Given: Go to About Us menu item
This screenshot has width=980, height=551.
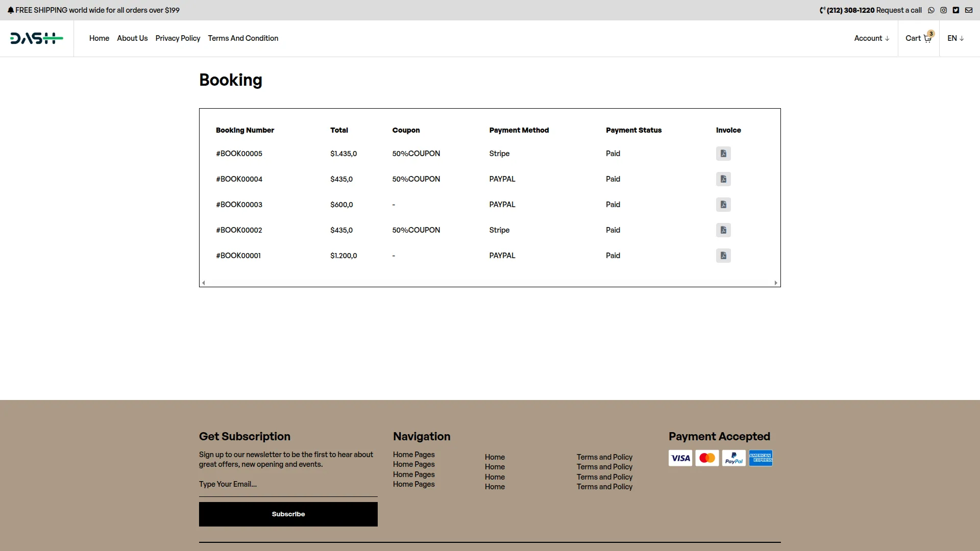Looking at the screenshot, I should [x=132, y=38].
